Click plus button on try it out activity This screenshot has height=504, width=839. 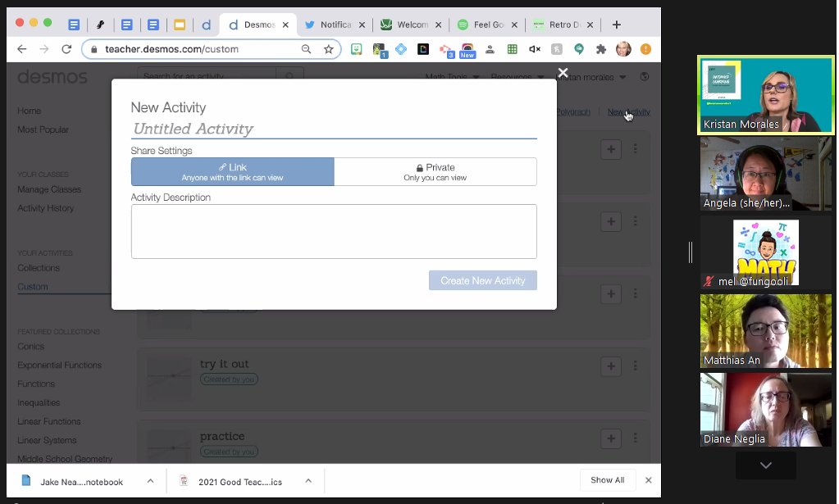click(x=610, y=366)
